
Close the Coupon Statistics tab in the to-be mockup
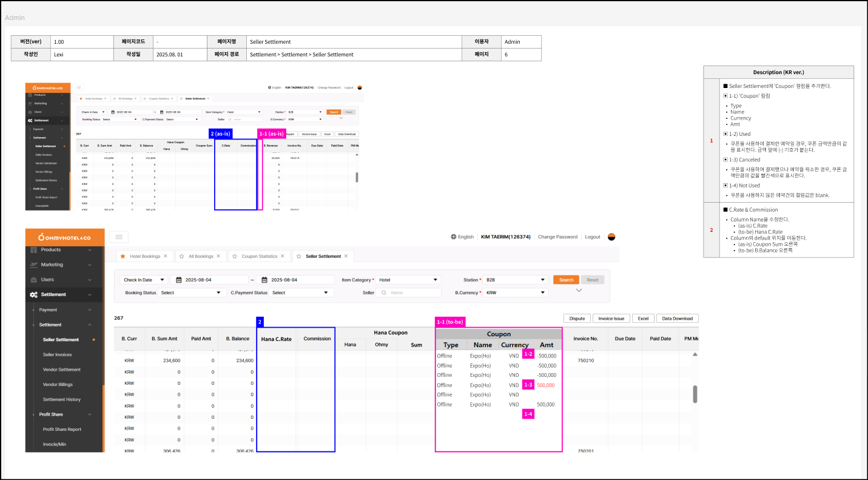283,256
